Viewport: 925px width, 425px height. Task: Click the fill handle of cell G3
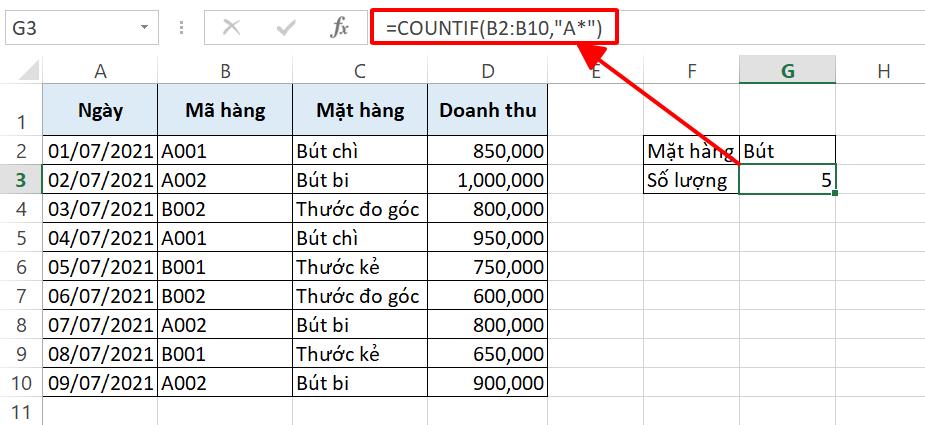835,193
